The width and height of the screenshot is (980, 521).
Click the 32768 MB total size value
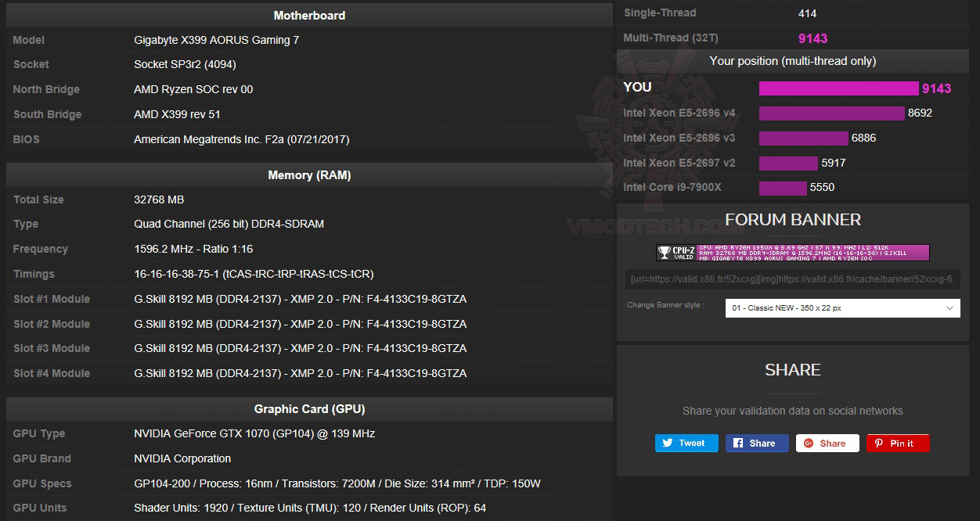click(x=159, y=199)
